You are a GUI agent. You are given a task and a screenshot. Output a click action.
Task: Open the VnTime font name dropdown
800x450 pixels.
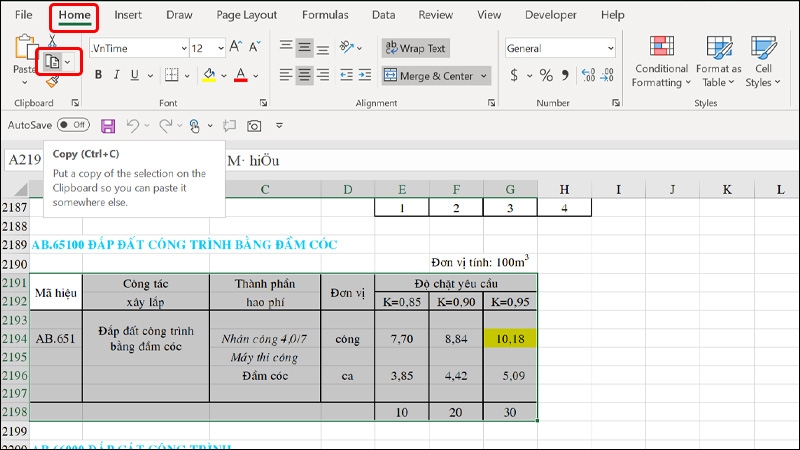tap(184, 48)
